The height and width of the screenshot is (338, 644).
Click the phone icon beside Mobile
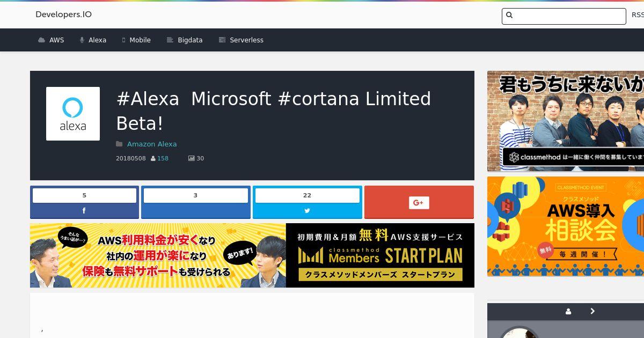coord(124,40)
